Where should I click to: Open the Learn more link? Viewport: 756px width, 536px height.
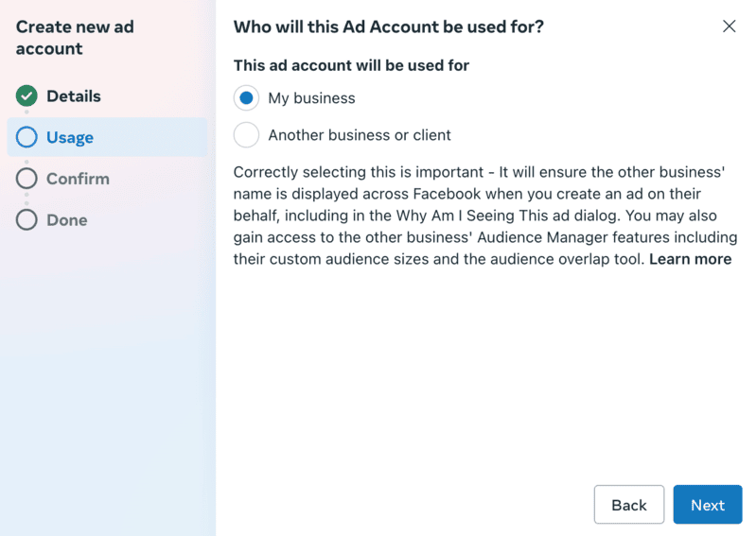[x=690, y=259]
